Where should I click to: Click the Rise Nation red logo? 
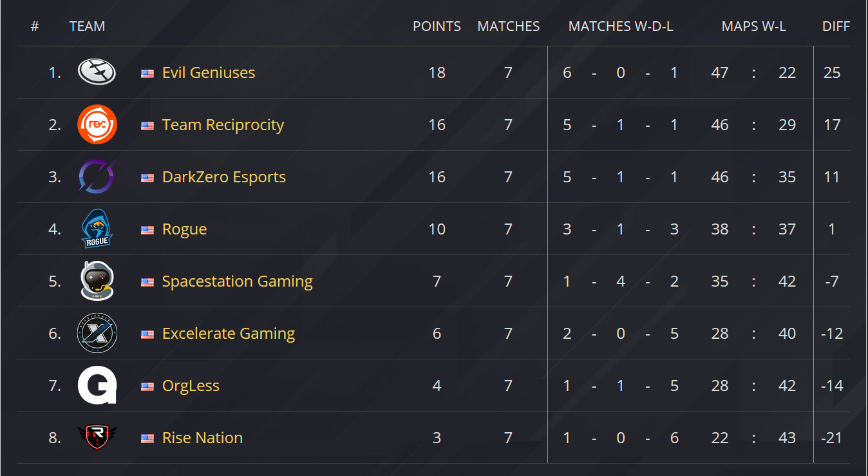click(97, 437)
